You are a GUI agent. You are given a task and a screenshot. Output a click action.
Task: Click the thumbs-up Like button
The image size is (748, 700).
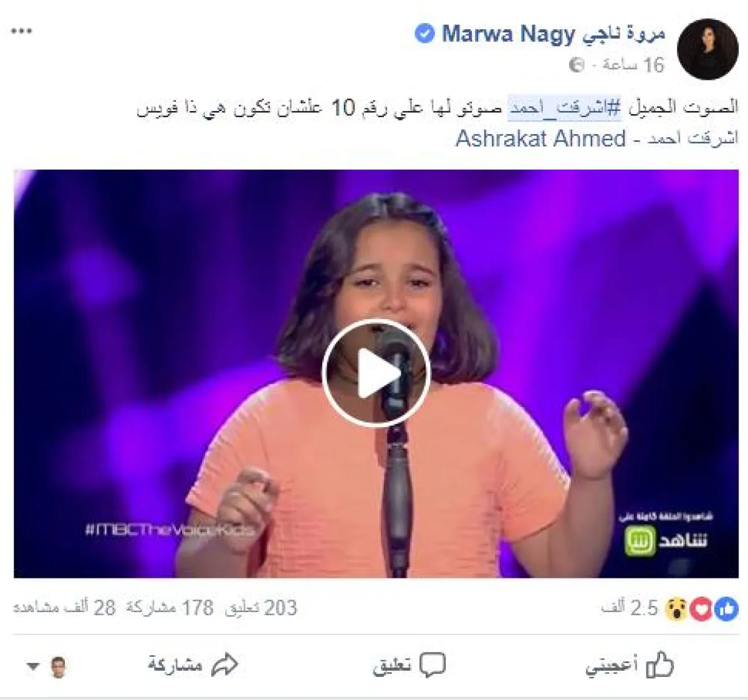click(630, 666)
